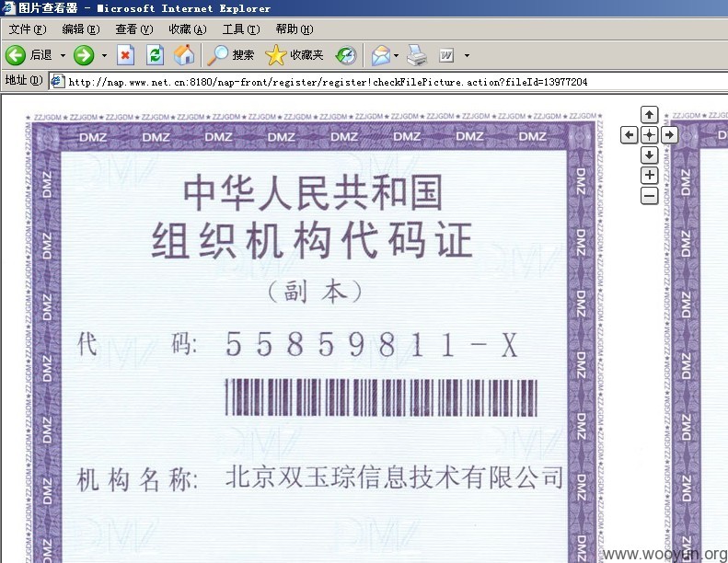Click the green Forward arrow
The width and height of the screenshot is (728, 563).
(84, 56)
